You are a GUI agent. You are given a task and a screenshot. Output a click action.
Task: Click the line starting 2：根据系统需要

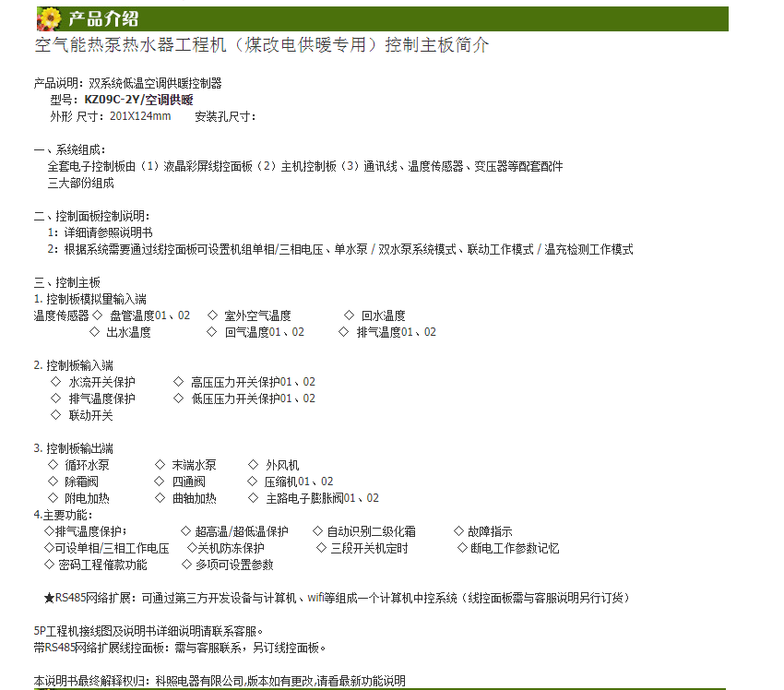pos(340,249)
